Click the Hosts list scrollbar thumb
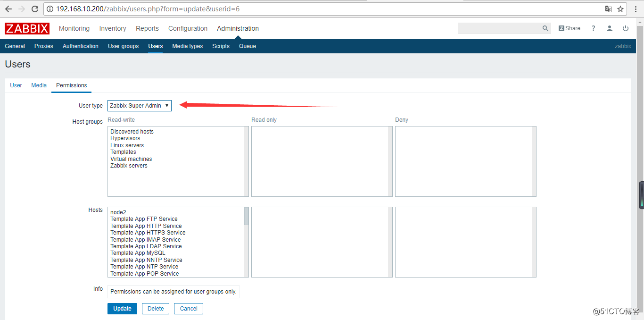 click(246, 216)
